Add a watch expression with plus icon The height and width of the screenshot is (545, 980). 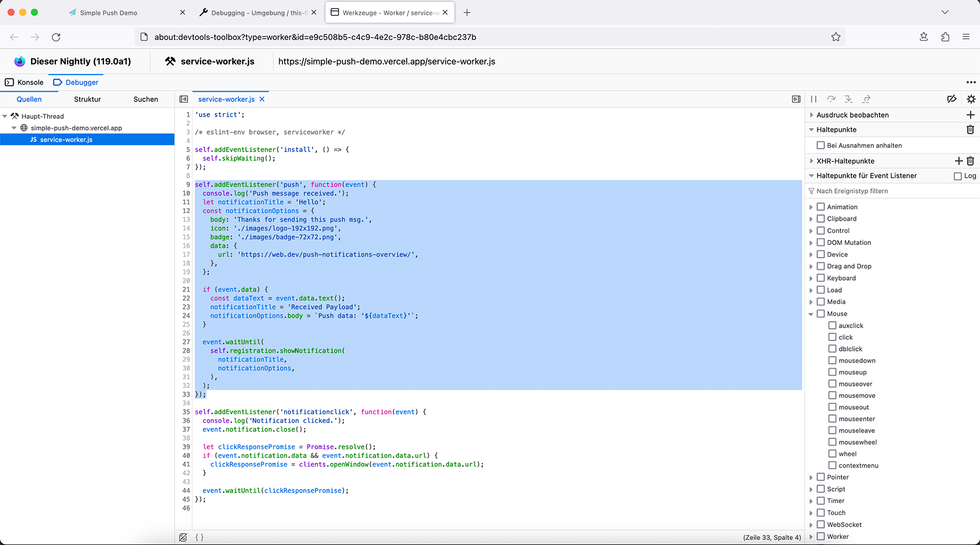point(970,115)
